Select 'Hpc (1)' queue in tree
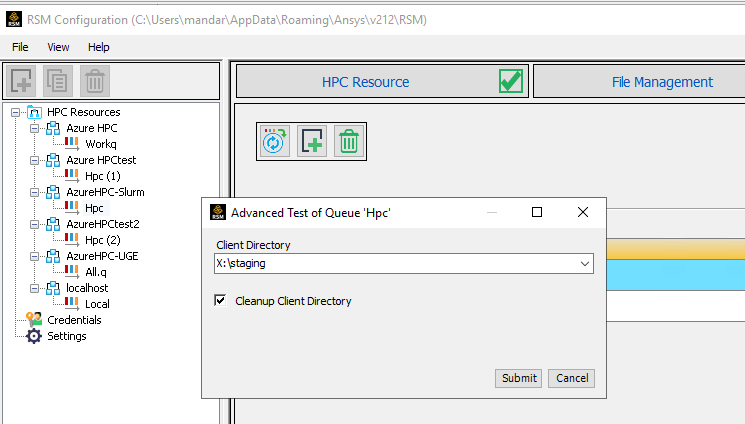Viewport: 745px width, 424px height. (103, 176)
